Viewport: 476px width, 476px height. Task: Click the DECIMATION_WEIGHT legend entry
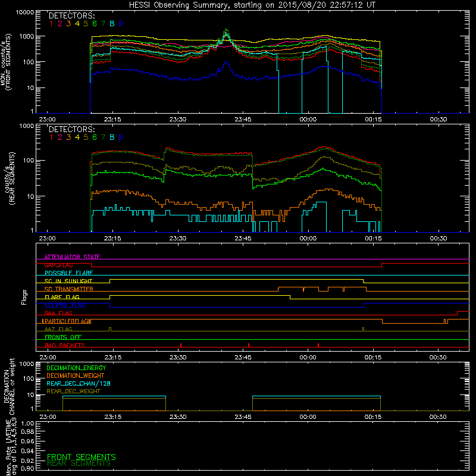click(76, 375)
